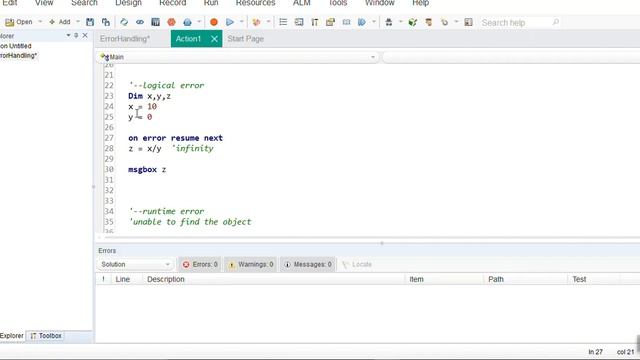
Task: Click the Save All icon beside Save
Action: (106, 22)
